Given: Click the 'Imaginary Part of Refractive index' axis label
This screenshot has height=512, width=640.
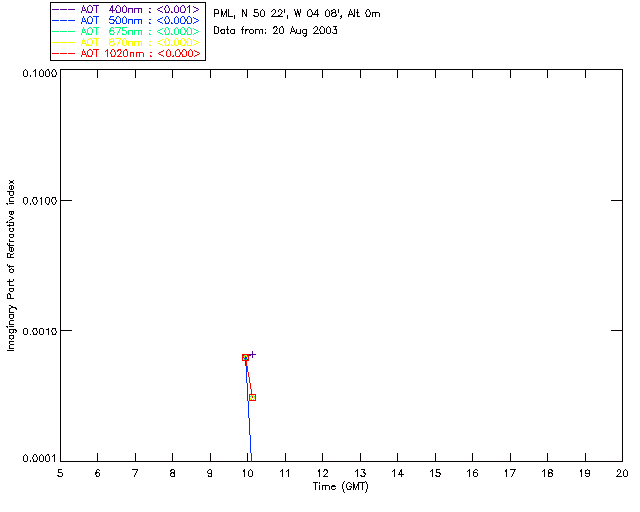Looking at the screenshot, I should coord(11,265).
